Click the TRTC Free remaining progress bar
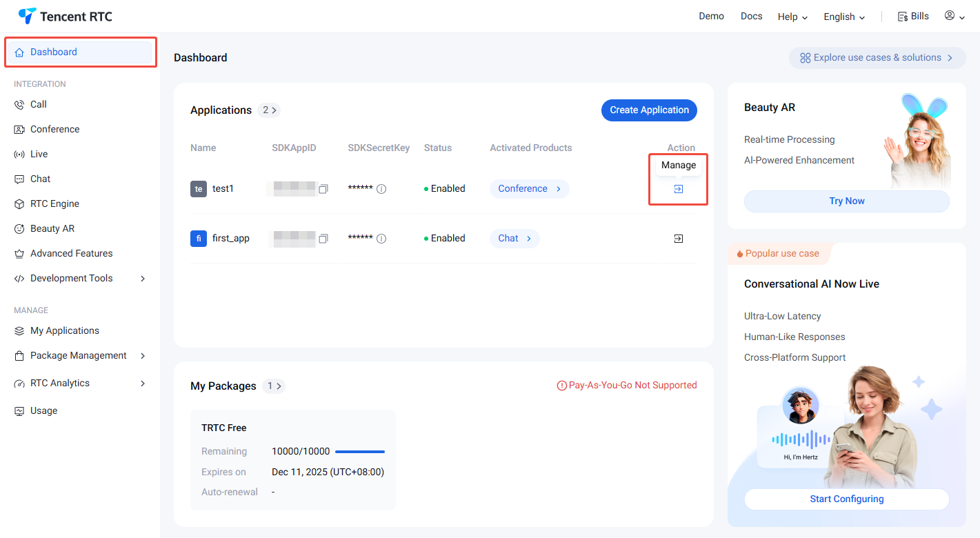 (360, 452)
